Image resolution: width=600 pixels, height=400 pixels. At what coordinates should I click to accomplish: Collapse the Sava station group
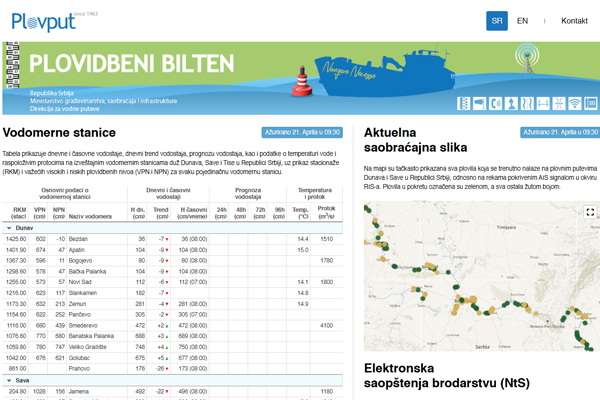pyautogui.click(x=9, y=380)
